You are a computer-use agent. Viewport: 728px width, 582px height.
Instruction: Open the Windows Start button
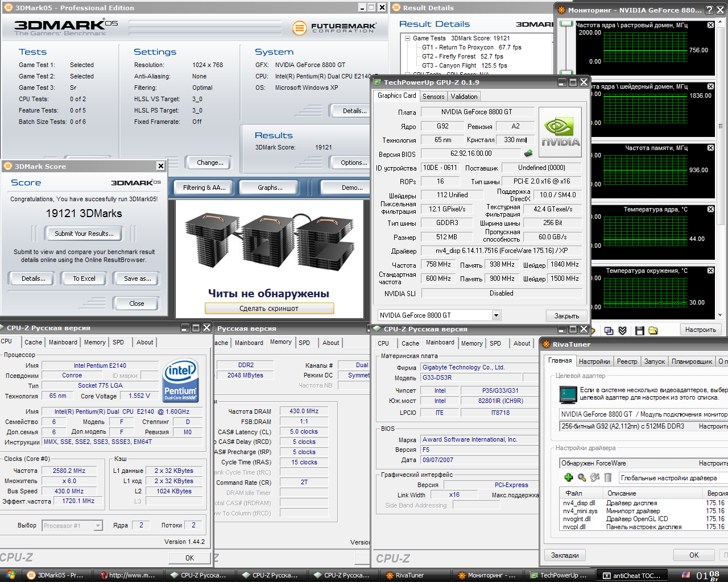pos(10,575)
